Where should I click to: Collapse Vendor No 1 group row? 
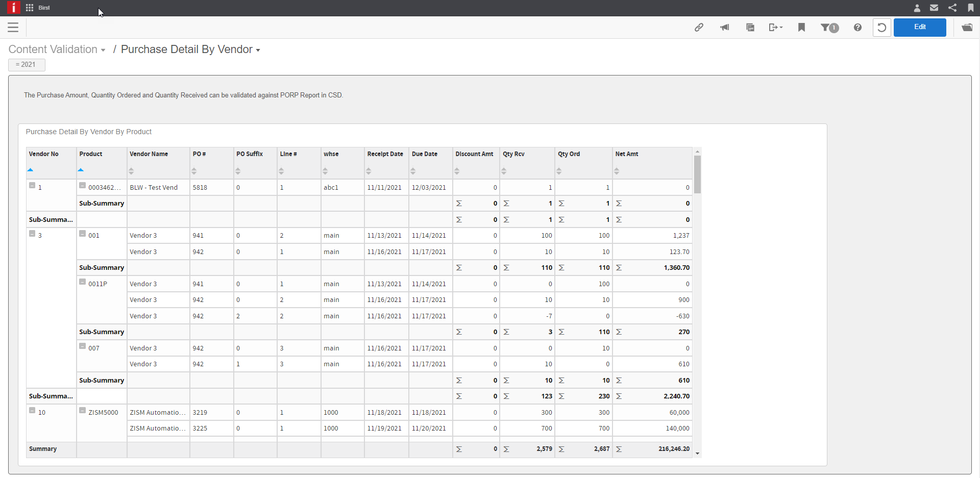tap(32, 186)
